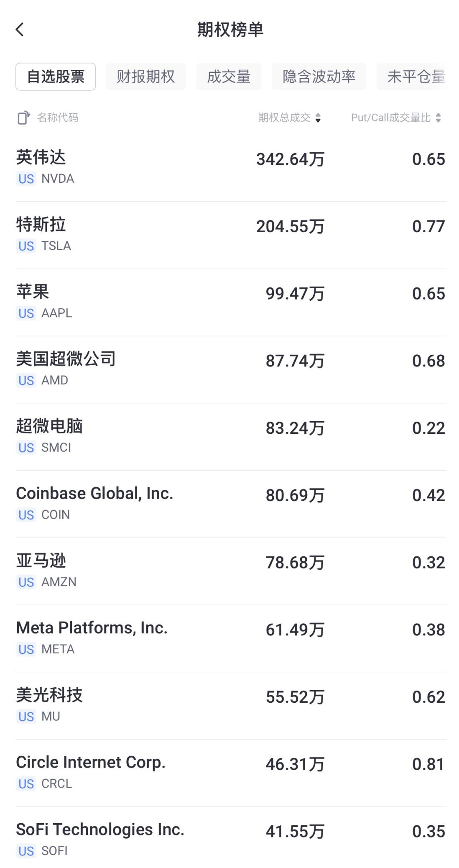Open Coinbase Global, Inc. entry
Viewport: 459px width, 868px height.
click(230, 504)
